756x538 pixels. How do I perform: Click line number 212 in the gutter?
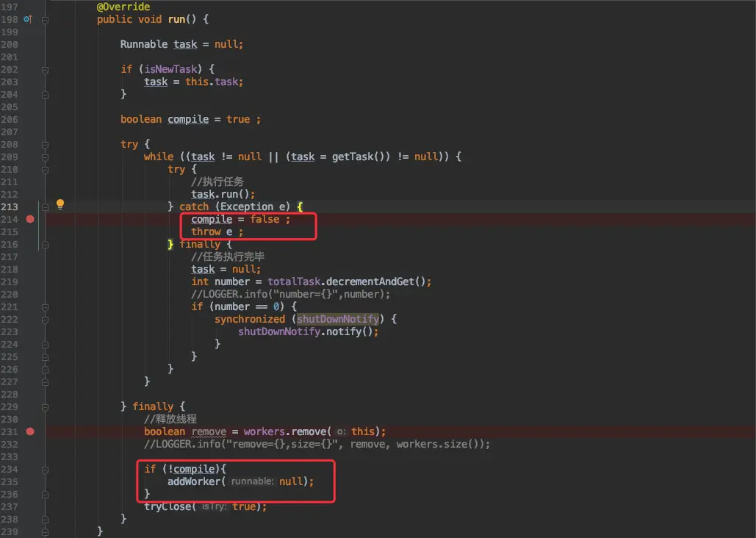9,195
